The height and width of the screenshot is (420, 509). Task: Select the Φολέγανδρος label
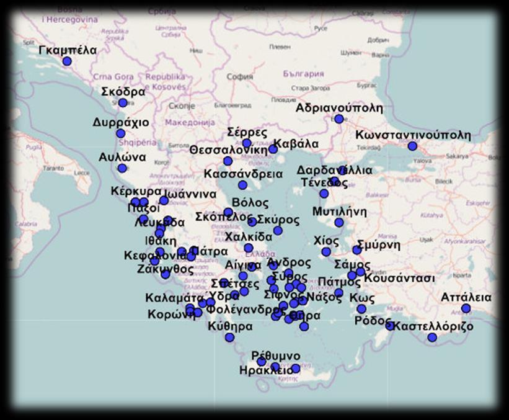(x=246, y=310)
